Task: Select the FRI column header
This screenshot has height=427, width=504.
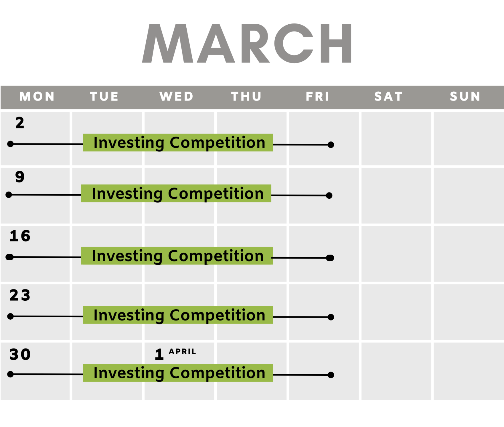Action: (x=318, y=96)
